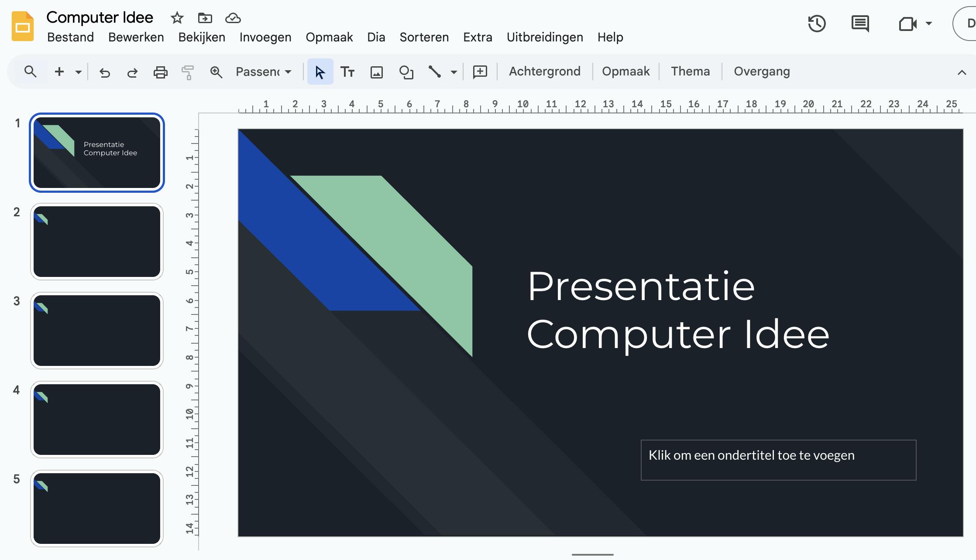This screenshot has width=976, height=560.
Task: Click the subtitle placeholder text box
Action: pyautogui.click(x=778, y=460)
